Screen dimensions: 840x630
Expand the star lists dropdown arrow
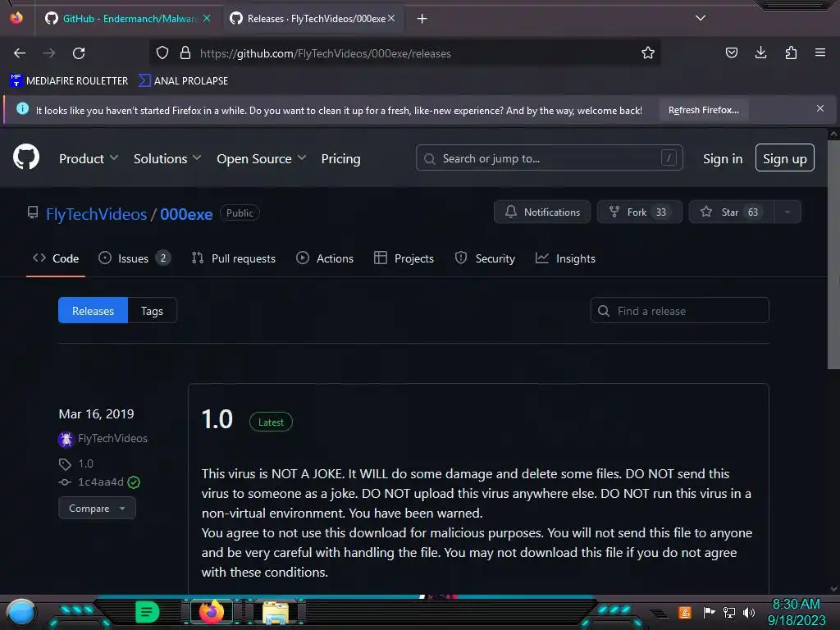click(787, 212)
